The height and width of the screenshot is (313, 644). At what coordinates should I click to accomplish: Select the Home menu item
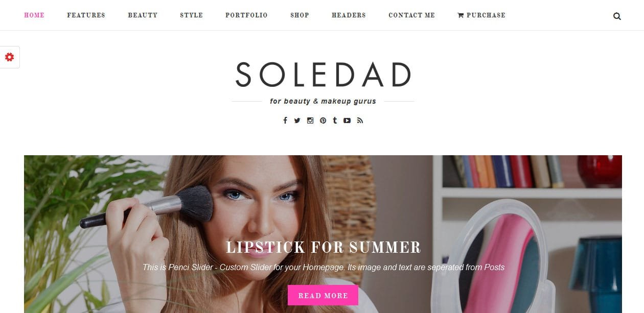point(34,15)
